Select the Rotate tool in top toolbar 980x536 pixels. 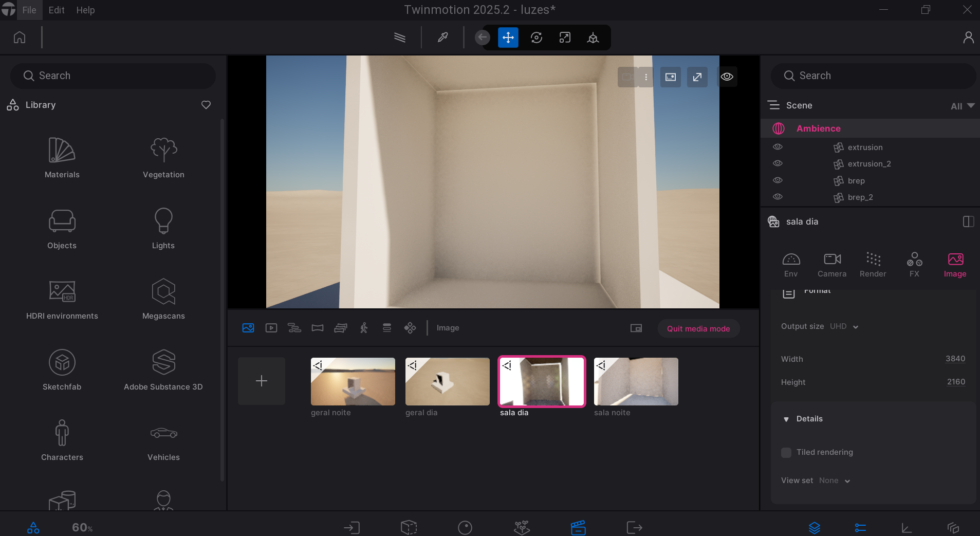click(x=536, y=38)
